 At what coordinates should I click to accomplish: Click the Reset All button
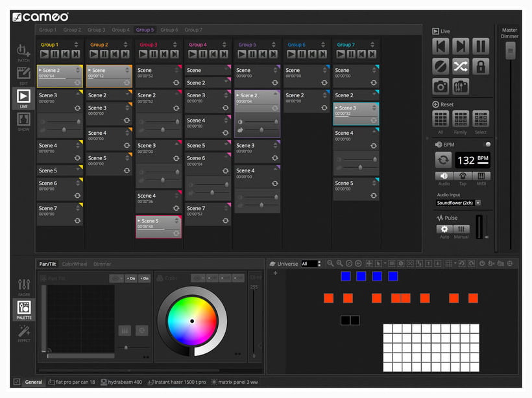coord(441,119)
